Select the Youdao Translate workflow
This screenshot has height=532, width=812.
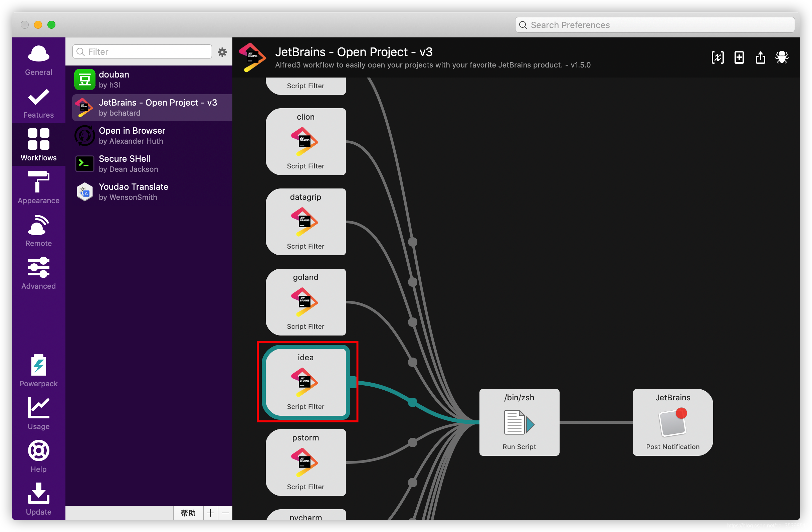point(152,191)
